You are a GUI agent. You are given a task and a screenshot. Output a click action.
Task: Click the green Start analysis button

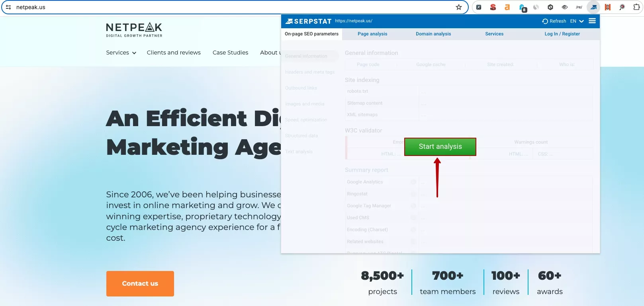point(440,146)
